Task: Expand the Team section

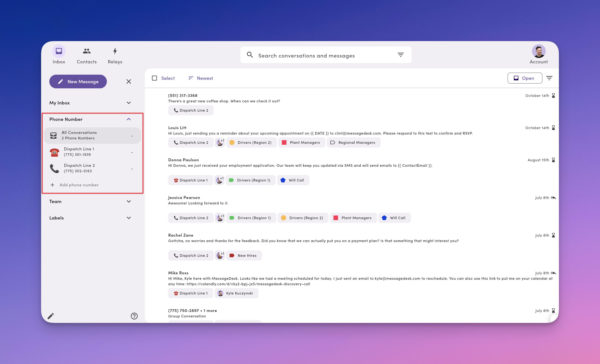Action: [x=129, y=201]
